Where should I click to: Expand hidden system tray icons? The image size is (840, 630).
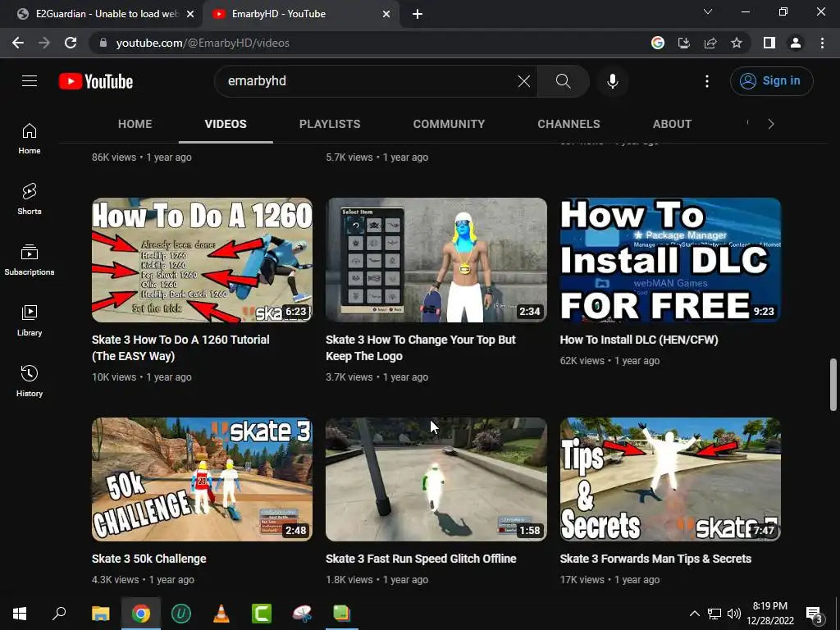(694, 614)
